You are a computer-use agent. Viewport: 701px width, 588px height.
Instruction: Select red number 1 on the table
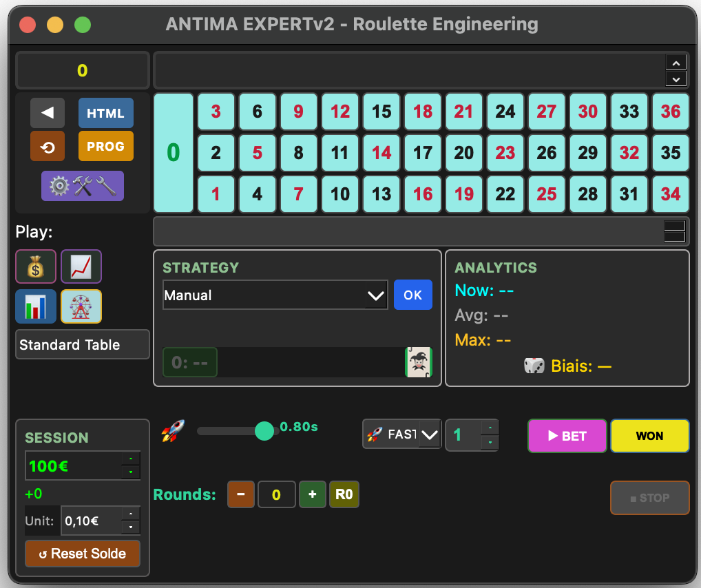(x=216, y=194)
